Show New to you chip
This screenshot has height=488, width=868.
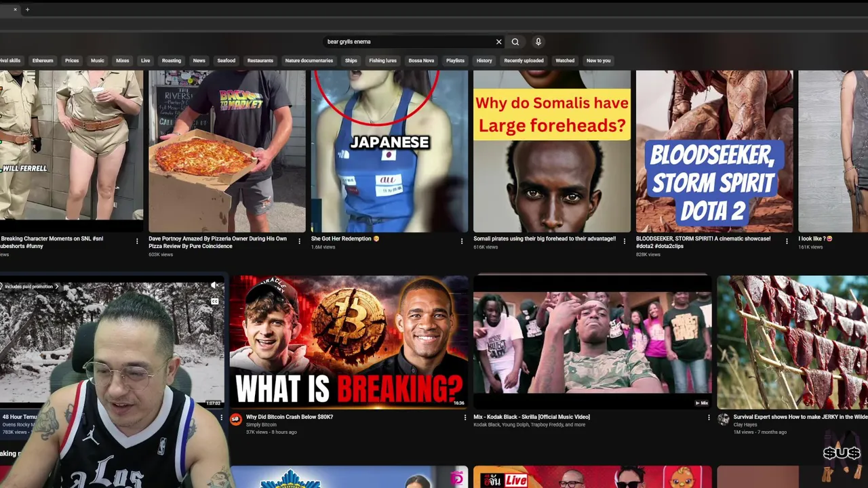(598, 60)
